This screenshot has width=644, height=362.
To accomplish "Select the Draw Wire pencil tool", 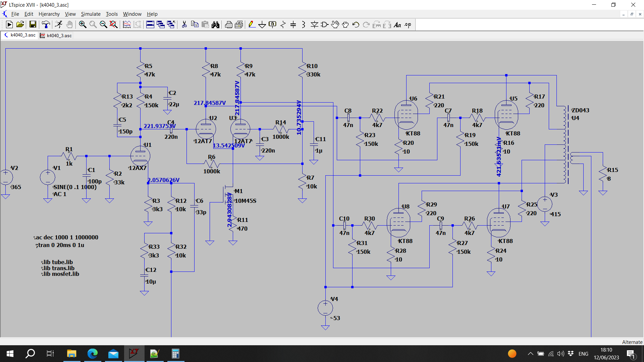I will point(252,24).
